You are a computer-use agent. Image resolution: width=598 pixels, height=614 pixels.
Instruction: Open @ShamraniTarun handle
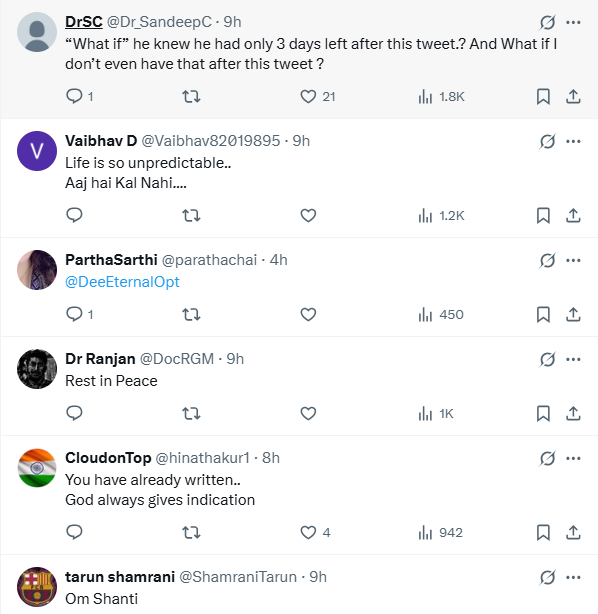click(x=238, y=577)
